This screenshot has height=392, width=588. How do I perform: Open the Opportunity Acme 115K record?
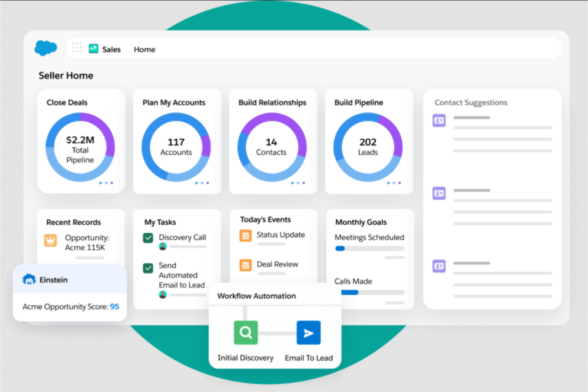(85, 242)
